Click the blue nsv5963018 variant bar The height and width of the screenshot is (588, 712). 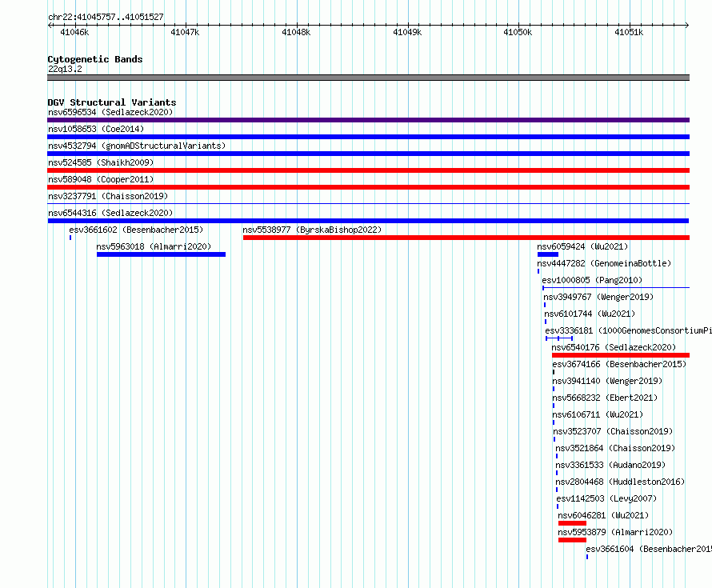coord(161,254)
